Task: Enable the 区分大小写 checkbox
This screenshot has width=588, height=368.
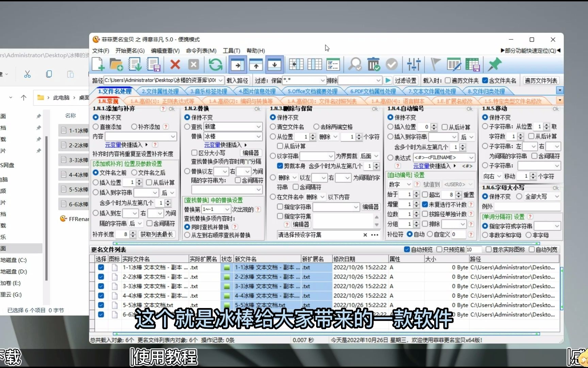Action: [x=194, y=153]
